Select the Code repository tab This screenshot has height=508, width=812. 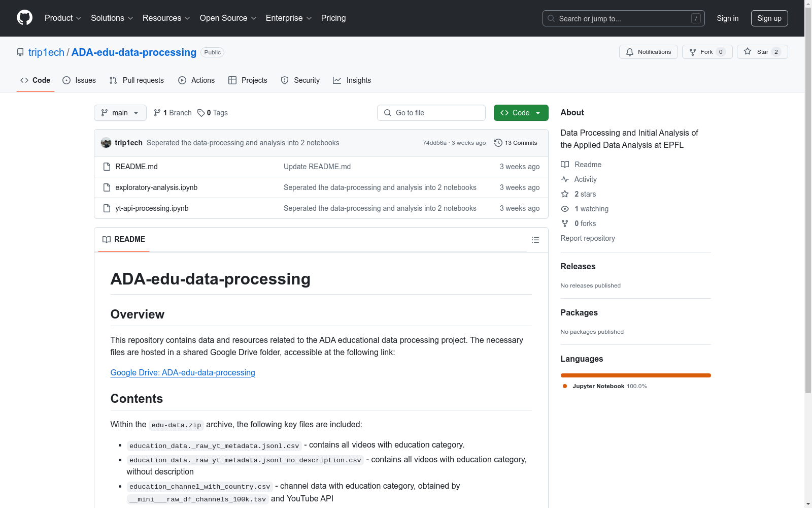(35, 80)
